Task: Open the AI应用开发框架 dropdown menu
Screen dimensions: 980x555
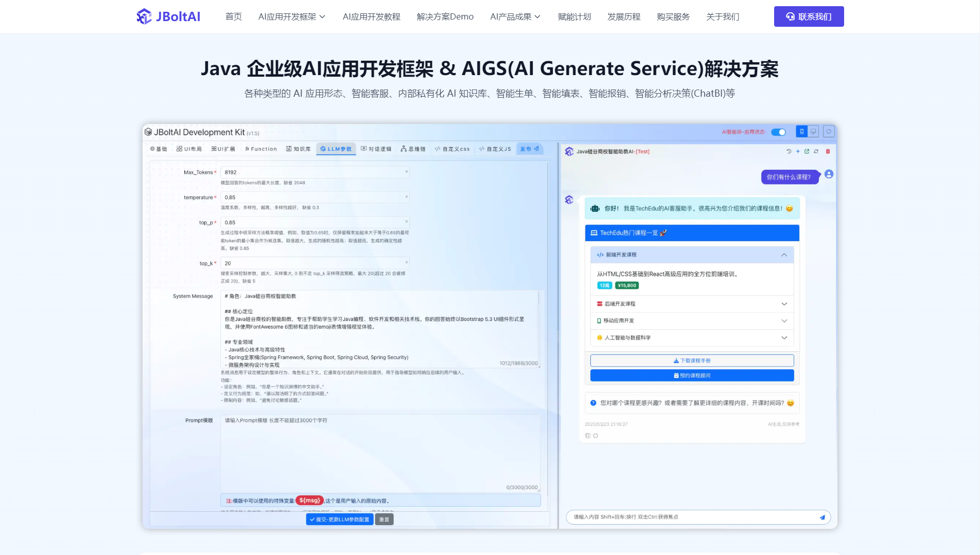Action: 292,16
